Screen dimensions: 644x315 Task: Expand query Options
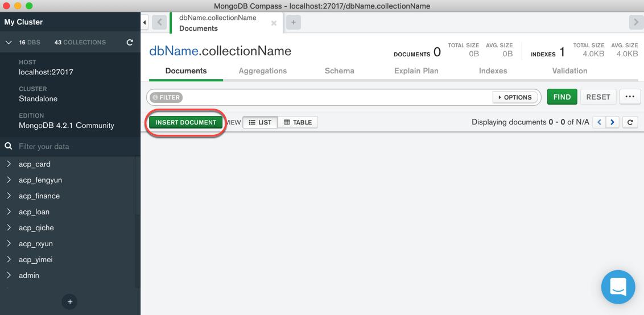point(515,97)
